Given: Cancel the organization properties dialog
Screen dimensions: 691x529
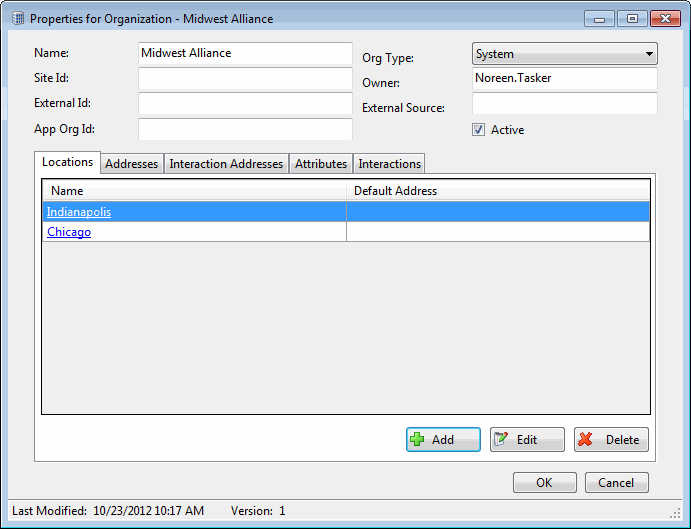Looking at the screenshot, I should tap(616, 482).
